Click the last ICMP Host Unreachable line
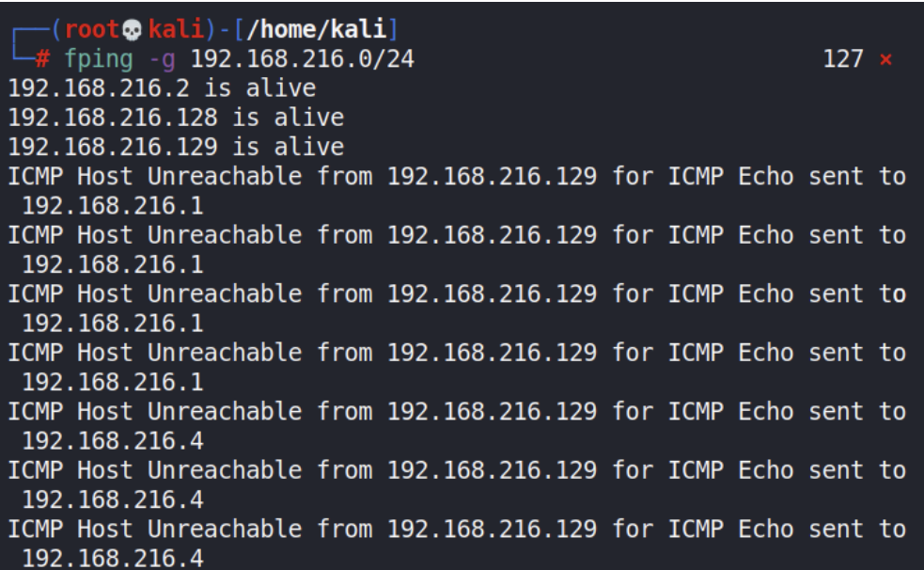This screenshot has height=570, width=924. 457,529
